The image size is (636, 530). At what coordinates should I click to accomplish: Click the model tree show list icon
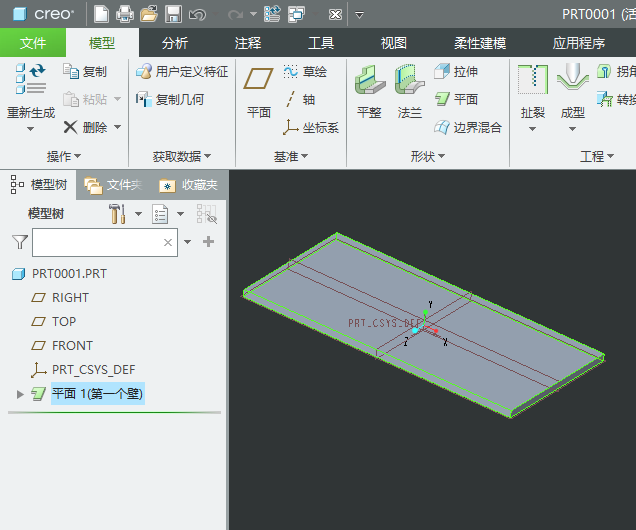tap(160, 214)
